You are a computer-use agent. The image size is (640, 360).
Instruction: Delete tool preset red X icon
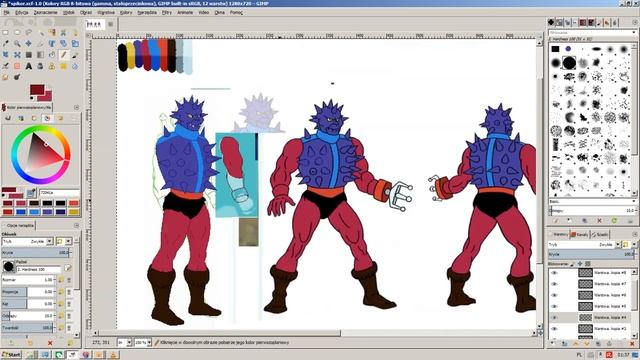click(50, 343)
